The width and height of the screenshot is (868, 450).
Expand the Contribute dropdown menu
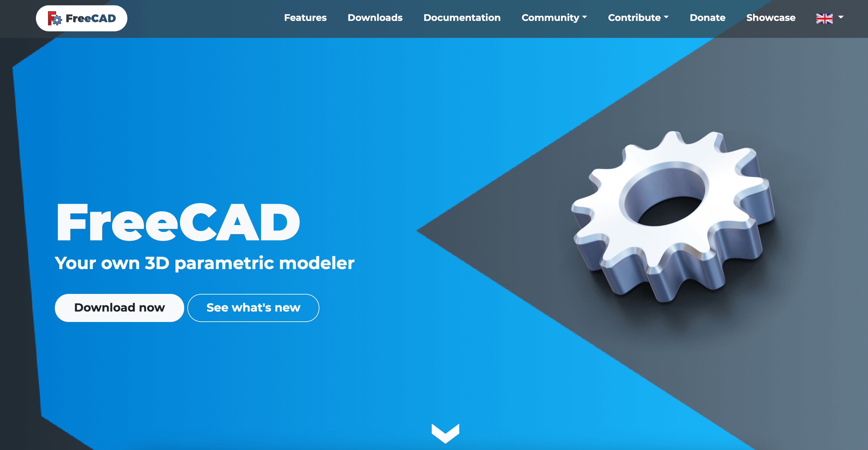[638, 18]
